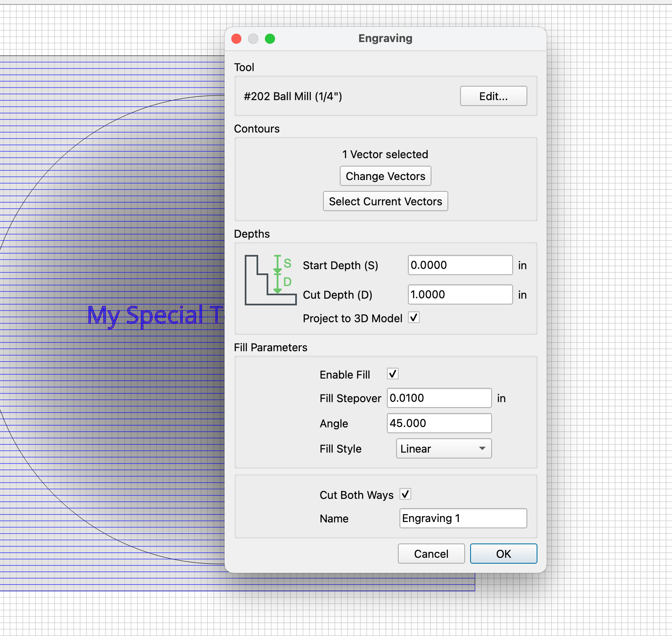This screenshot has width=672, height=636.
Task: Close the Engraving dialog with red button
Action: [x=236, y=39]
